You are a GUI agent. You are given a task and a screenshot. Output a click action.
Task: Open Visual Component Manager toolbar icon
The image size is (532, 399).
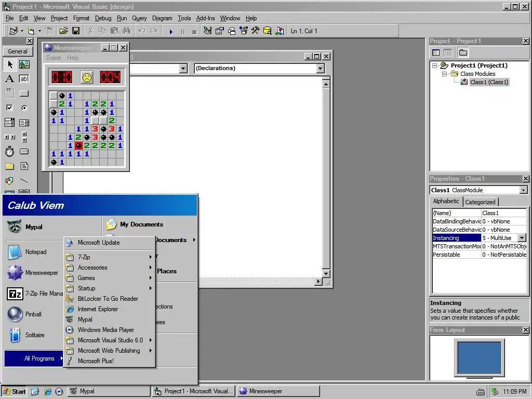pos(280,31)
